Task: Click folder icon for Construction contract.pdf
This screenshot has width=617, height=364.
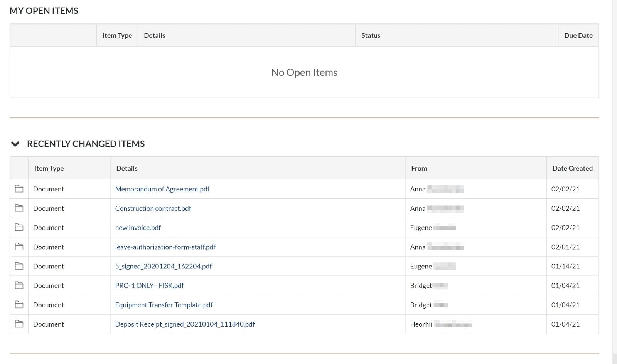Action: click(19, 208)
